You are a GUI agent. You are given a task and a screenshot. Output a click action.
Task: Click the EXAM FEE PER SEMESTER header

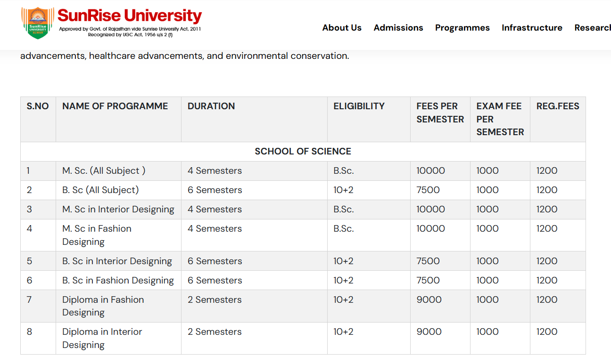500,119
